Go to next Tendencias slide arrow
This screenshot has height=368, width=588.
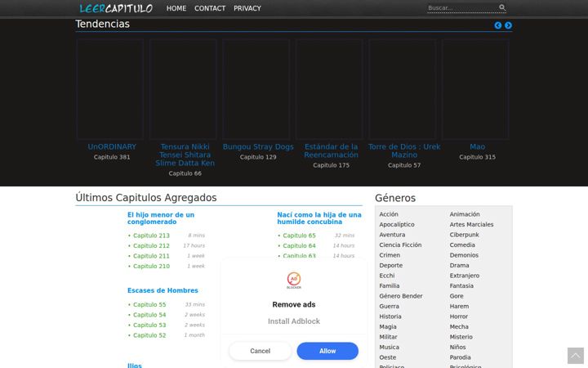click(x=508, y=25)
